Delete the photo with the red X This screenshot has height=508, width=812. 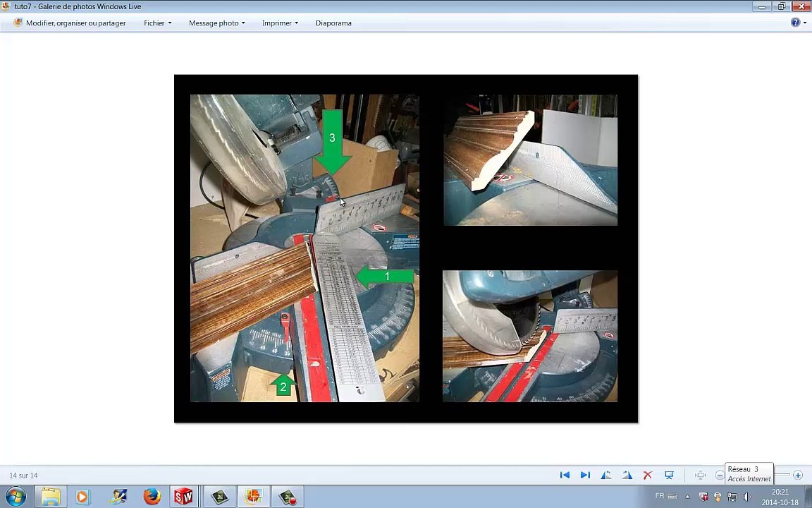pos(647,475)
